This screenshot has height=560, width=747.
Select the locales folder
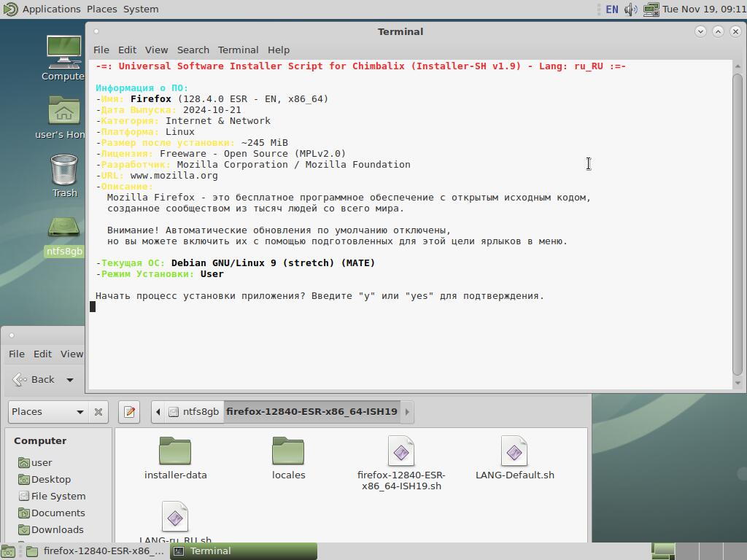(288, 458)
